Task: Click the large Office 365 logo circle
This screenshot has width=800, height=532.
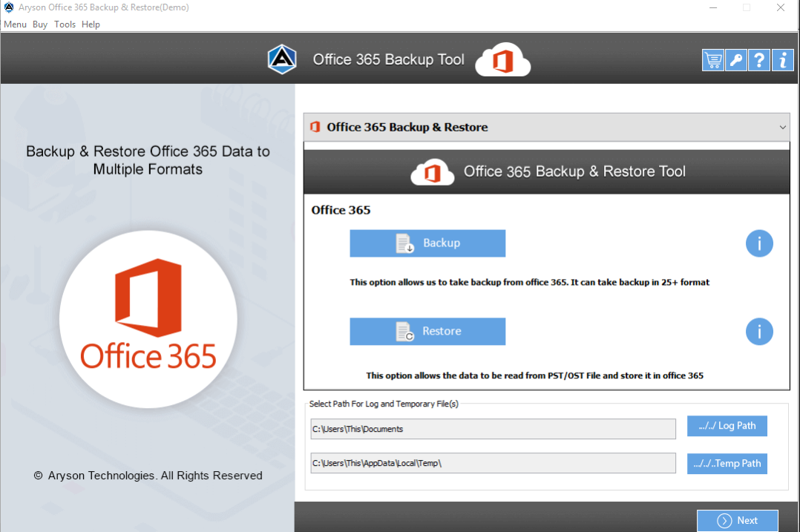Action: (x=148, y=319)
